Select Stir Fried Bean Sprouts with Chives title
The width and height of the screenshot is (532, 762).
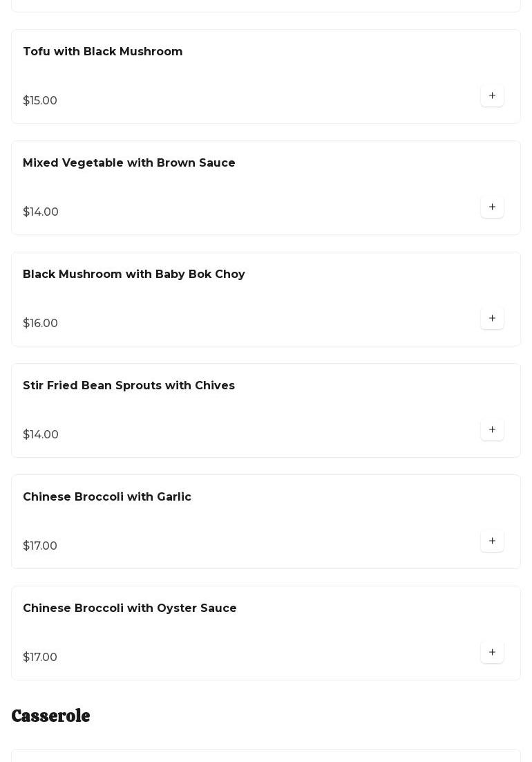[x=129, y=386]
